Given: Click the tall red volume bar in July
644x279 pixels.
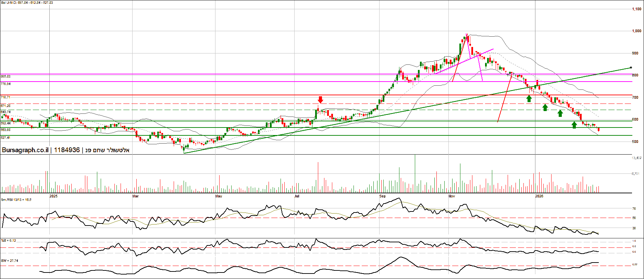Looking at the screenshot, I should (x=318, y=177).
